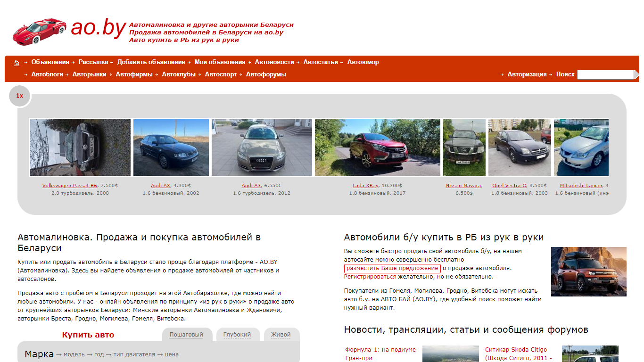Open the beige Audi A3 2012 photo
Screen dimensions: 644x362
(x=262, y=148)
